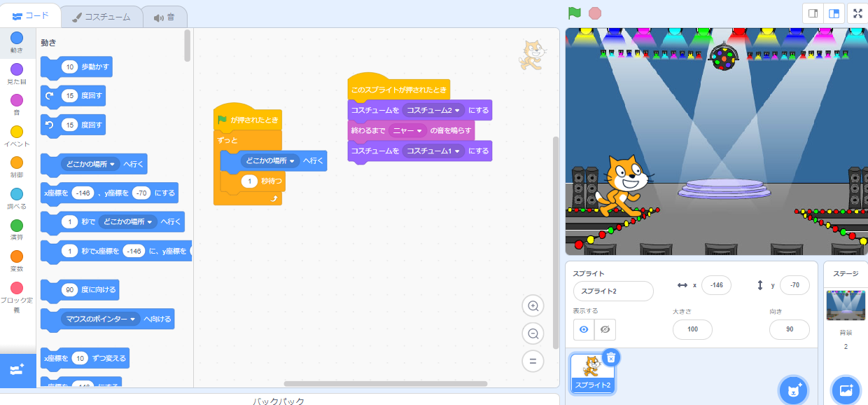Open the ニャー sound dropdown

(409, 130)
